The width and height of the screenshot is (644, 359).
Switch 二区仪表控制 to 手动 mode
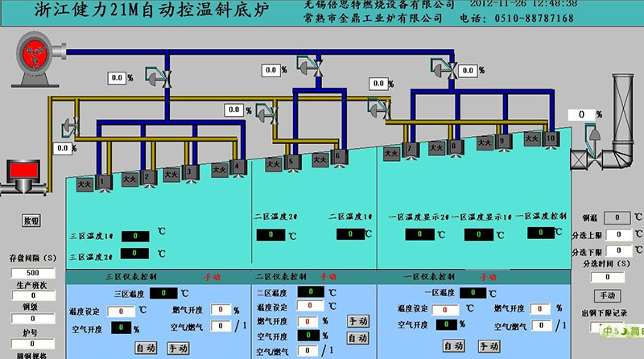(x=357, y=320)
